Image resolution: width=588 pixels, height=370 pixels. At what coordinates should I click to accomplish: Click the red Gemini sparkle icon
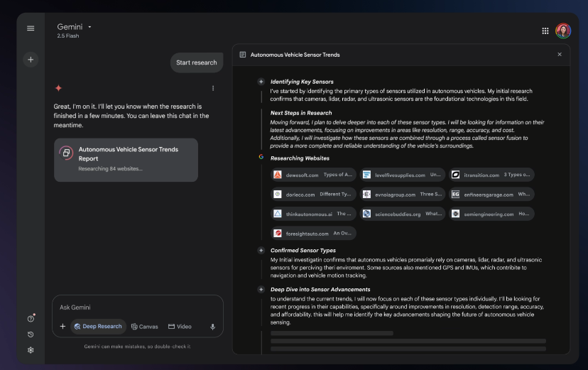(x=58, y=88)
